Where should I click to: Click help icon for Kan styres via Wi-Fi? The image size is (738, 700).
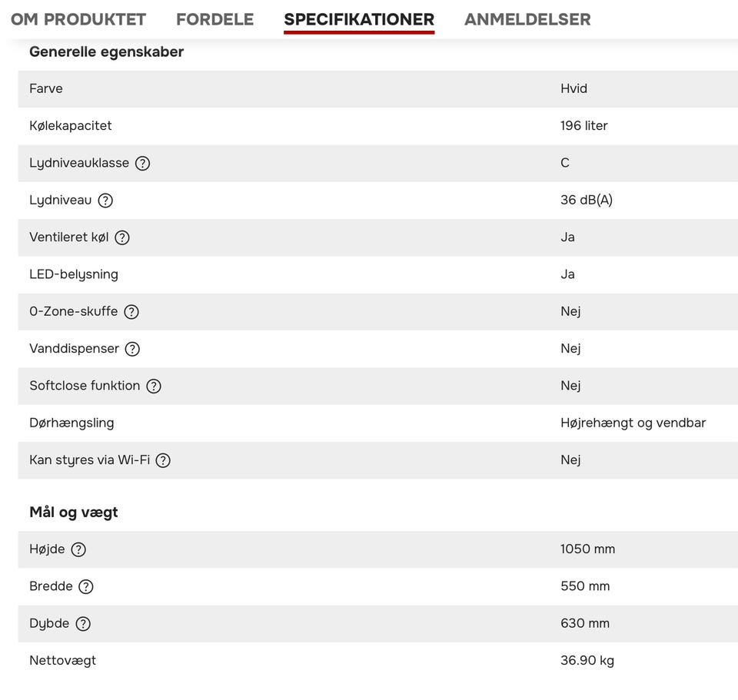(x=163, y=460)
